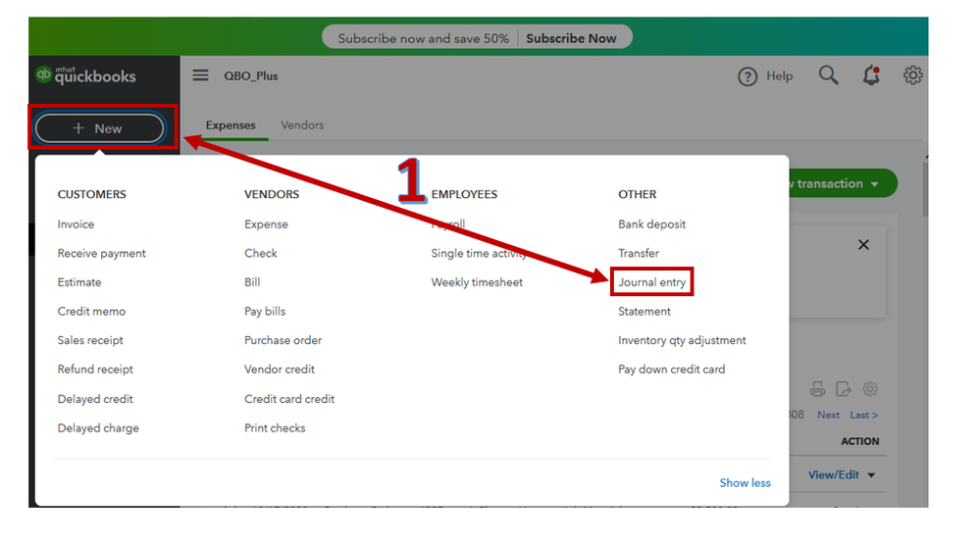Click the Help question mark icon
This screenshot has height=542, width=980.
[x=748, y=76]
